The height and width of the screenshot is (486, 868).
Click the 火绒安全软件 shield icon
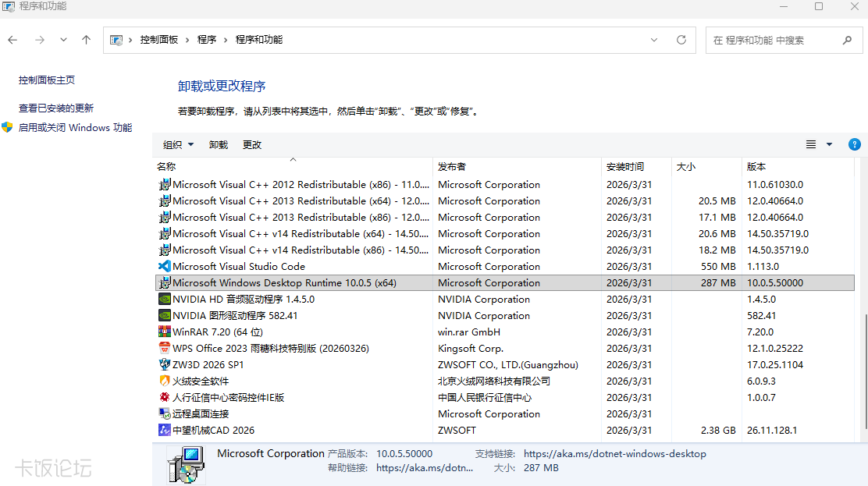point(165,381)
